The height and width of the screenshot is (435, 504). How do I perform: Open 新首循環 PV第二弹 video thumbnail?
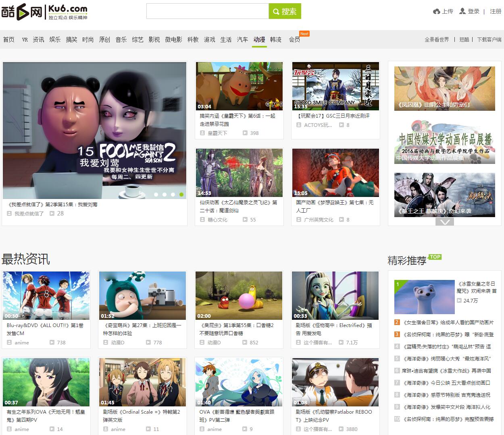239,382
